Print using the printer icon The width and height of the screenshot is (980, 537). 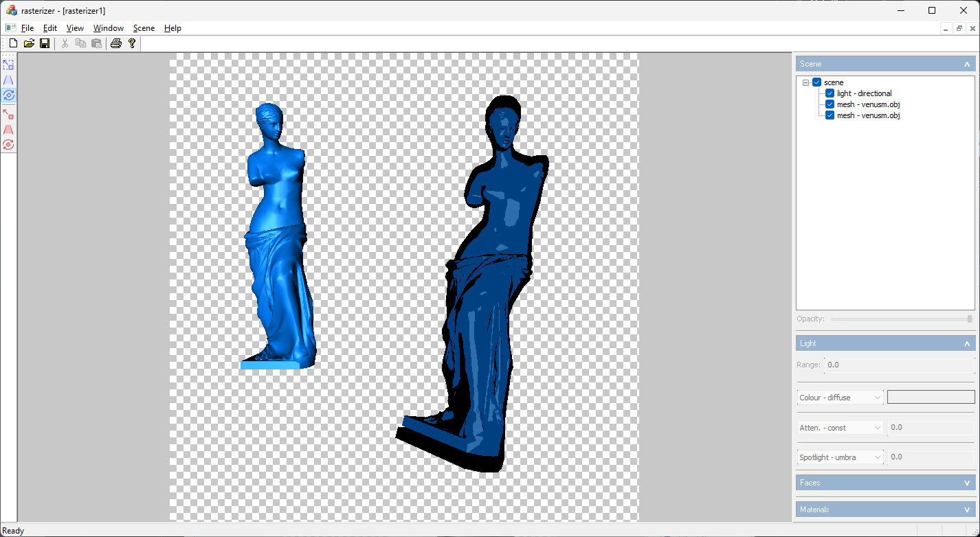pos(116,43)
